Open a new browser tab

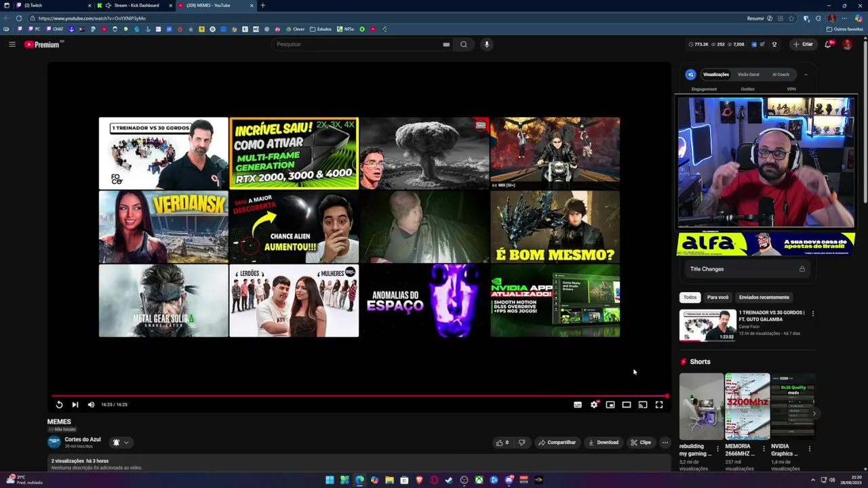263,5
